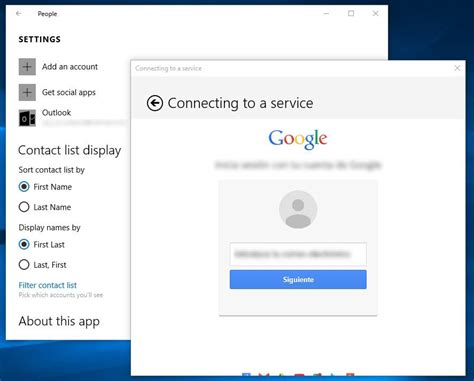
Task: Click the Google email input field
Action: (298, 254)
